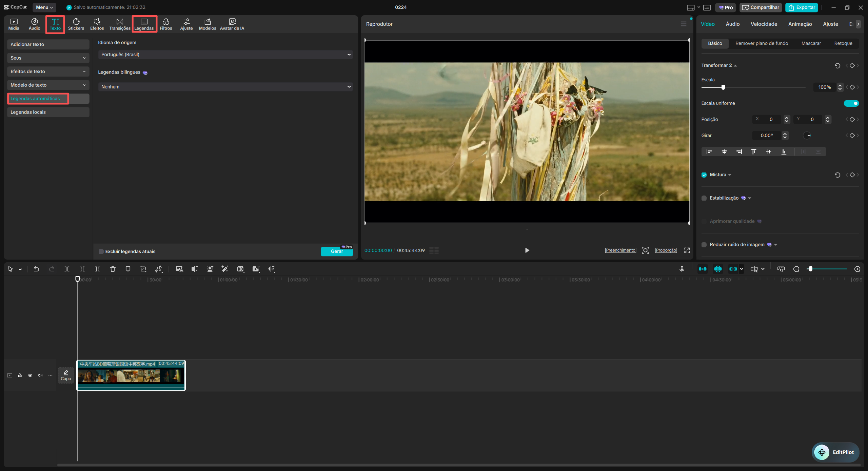Open the Transições panel
The width and height of the screenshot is (868, 471).
coord(119,24)
